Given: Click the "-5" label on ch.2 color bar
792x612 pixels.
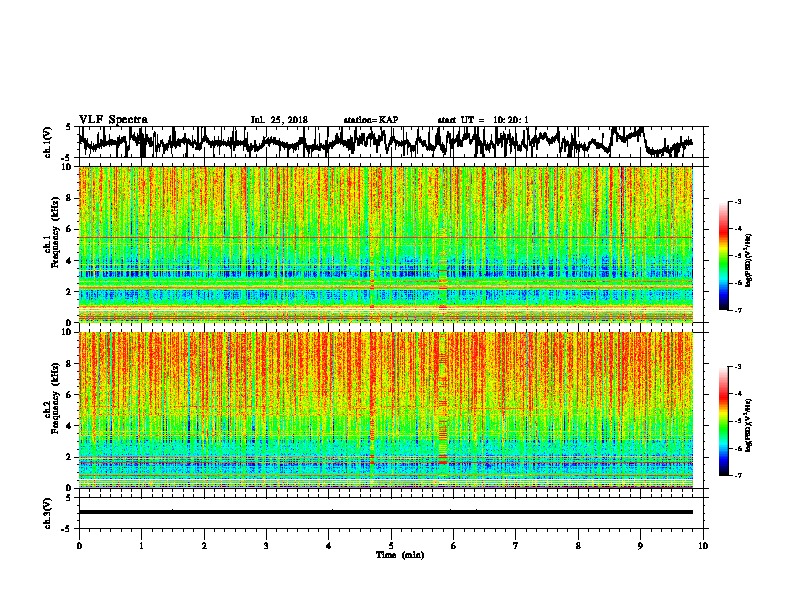Looking at the screenshot, I should tap(738, 421).
